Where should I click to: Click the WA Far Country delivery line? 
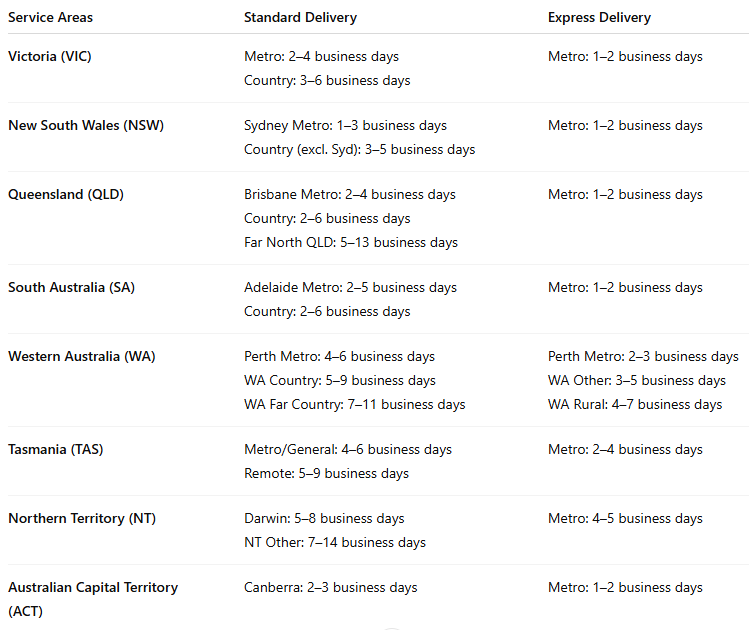(x=355, y=405)
